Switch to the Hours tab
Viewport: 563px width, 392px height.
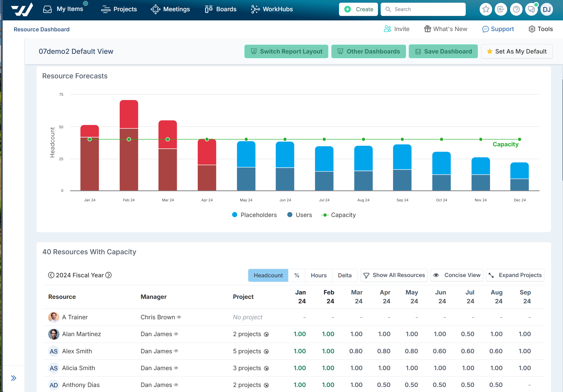click(319, 275)
